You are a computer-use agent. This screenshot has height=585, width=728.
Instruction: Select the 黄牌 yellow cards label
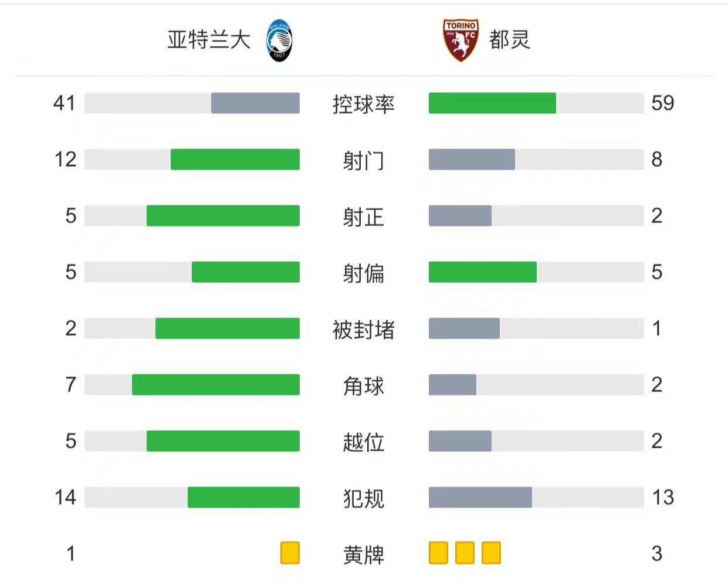click(x=364, y=554)
